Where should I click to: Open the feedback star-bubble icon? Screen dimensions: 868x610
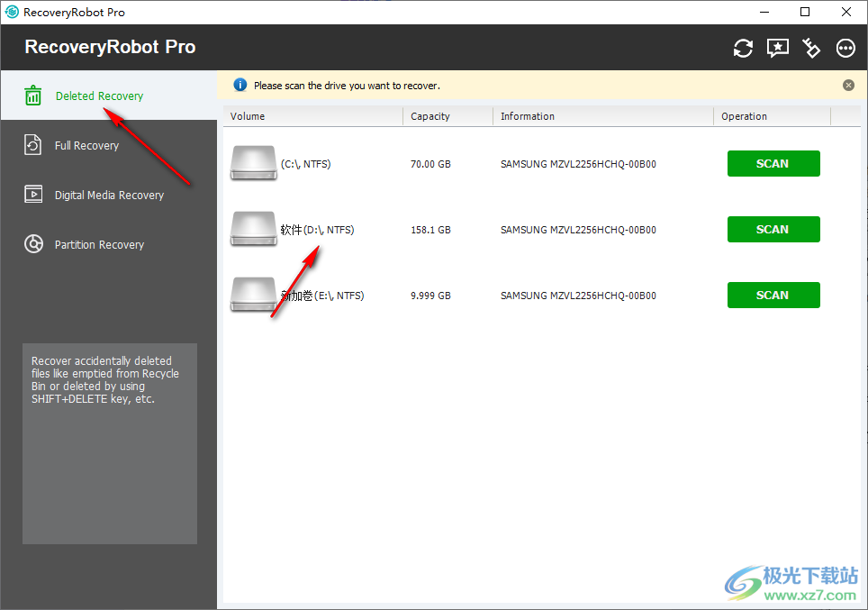(778, 48)
